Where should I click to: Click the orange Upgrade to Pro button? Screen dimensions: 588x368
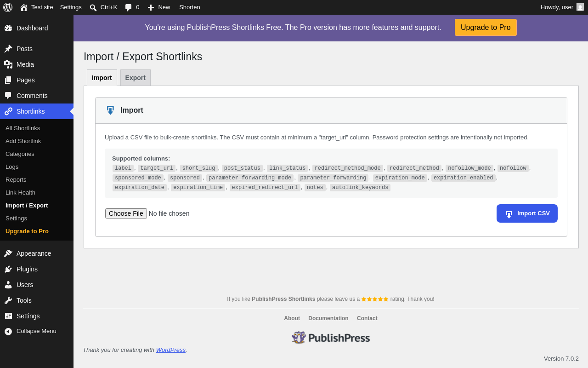(486, 28)
